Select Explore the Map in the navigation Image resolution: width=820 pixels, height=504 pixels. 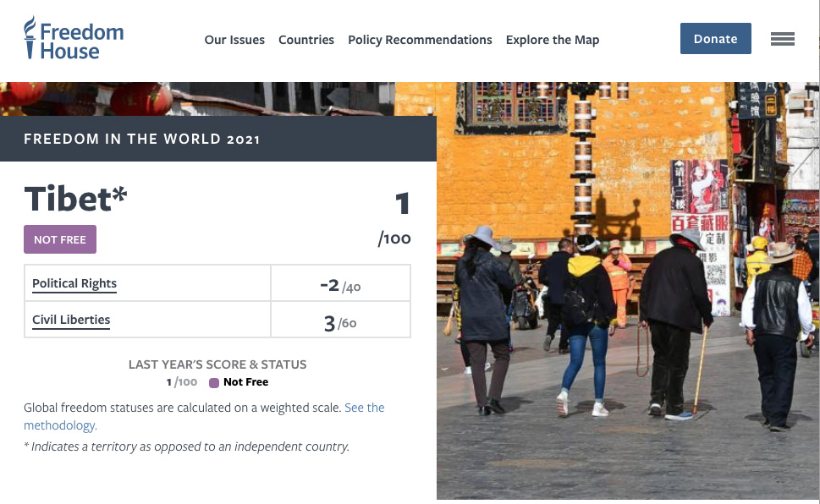click(x=552, y=40)
